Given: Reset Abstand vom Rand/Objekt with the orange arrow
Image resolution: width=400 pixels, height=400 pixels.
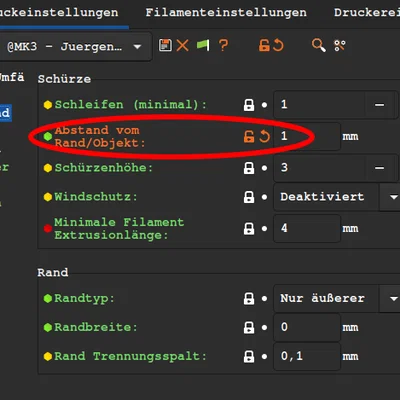Looking at the screenshot, I should (264, 136).
